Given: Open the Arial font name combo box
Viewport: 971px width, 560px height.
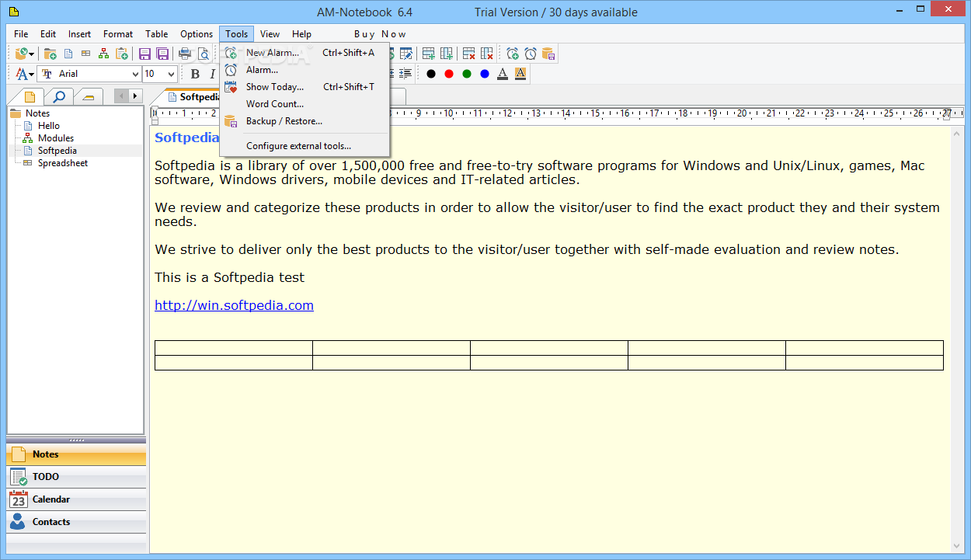Looking at the screenshot, I should point(89,74).
